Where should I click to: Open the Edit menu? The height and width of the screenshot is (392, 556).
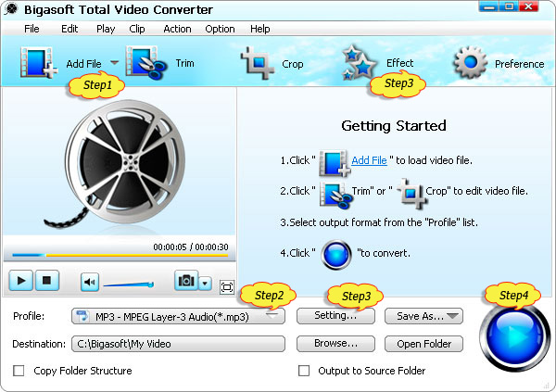click(x=69, y=29)
